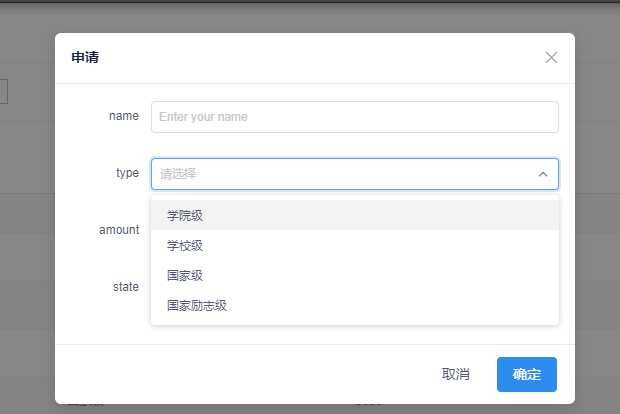Choose the 学校级 option

pos(355,246)
